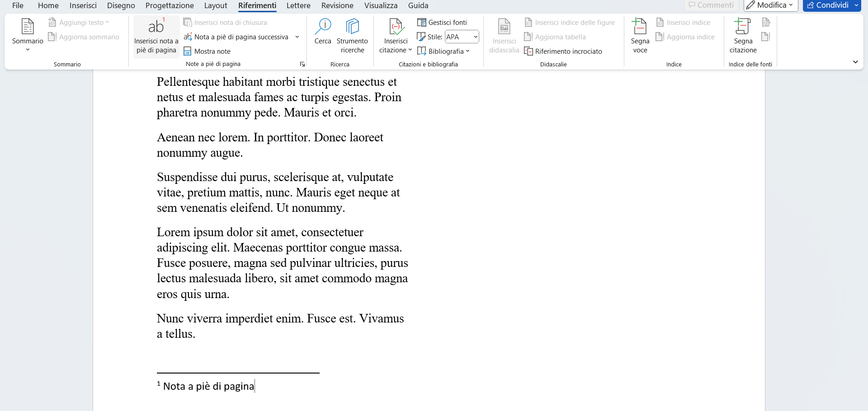Open the Note a piè di pagina dialog launcher

click(302, 64)
